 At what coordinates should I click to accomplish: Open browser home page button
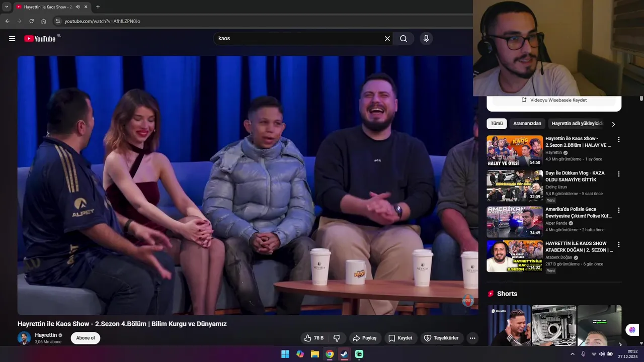(x=43, y=21)
